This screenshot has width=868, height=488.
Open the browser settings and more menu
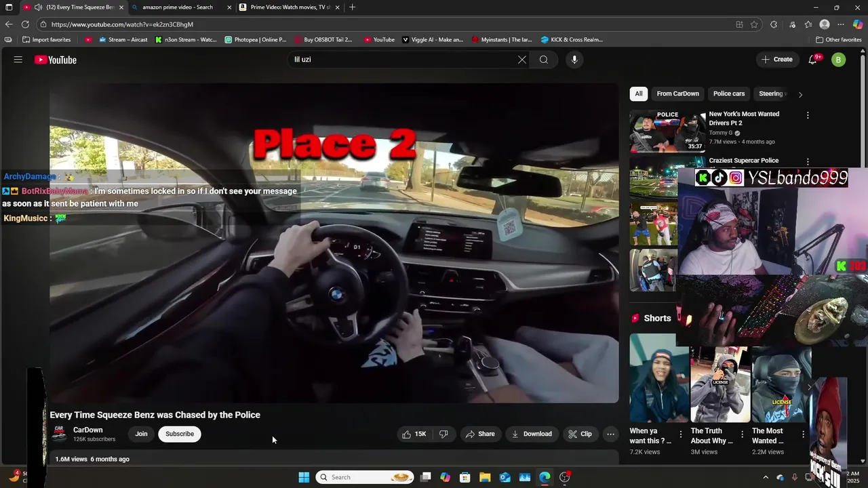841,24
